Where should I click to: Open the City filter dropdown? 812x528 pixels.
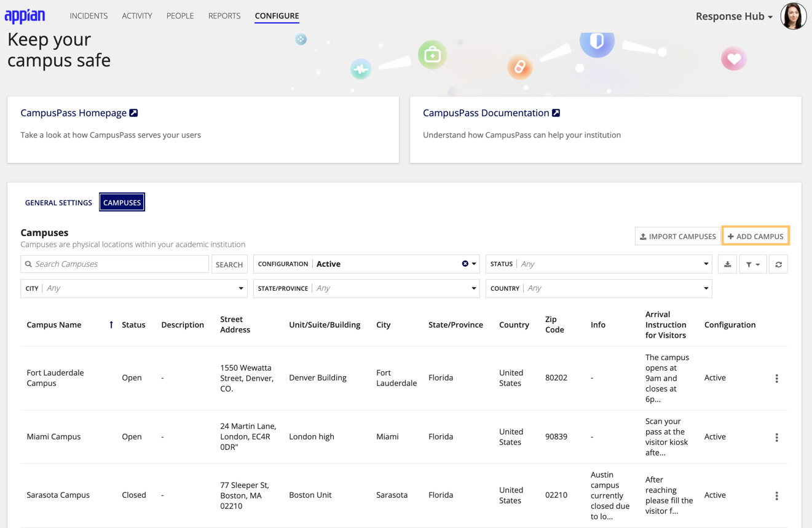coord(134,288)
